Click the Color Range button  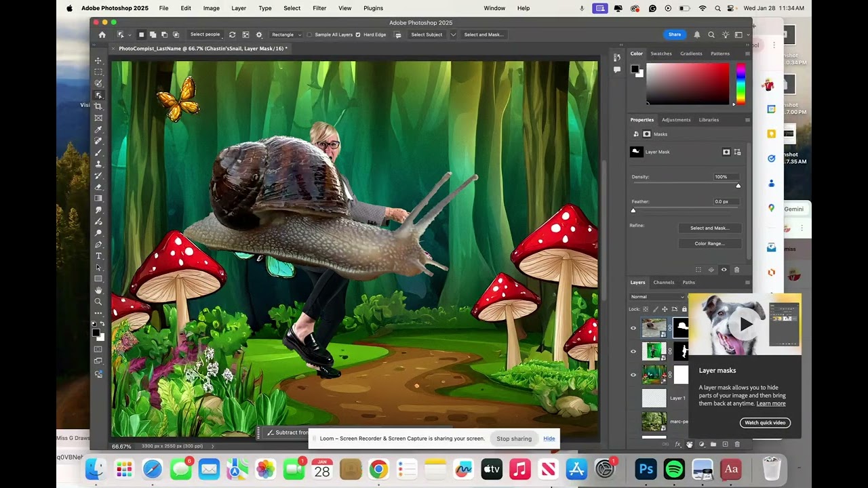(710, 243)
